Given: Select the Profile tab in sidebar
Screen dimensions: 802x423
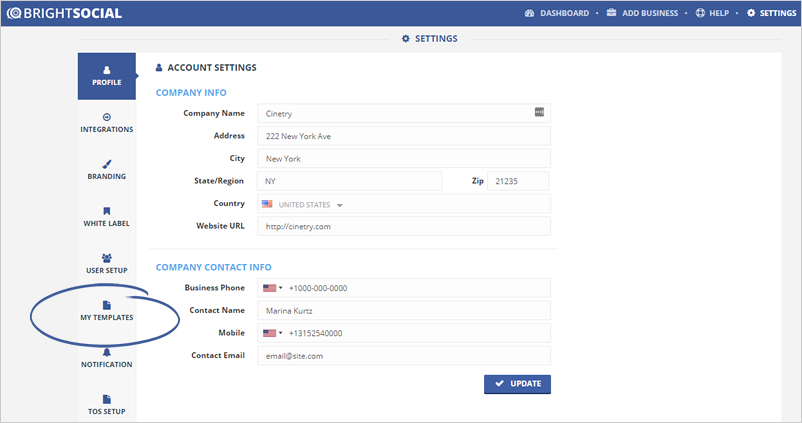Looking at the screenshot, I should [x=107, y=75].
